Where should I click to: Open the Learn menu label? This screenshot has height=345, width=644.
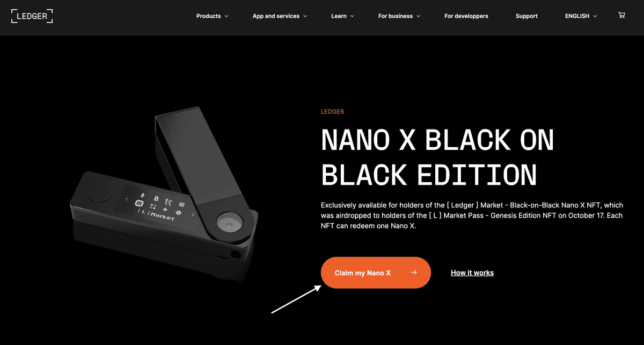339,16
